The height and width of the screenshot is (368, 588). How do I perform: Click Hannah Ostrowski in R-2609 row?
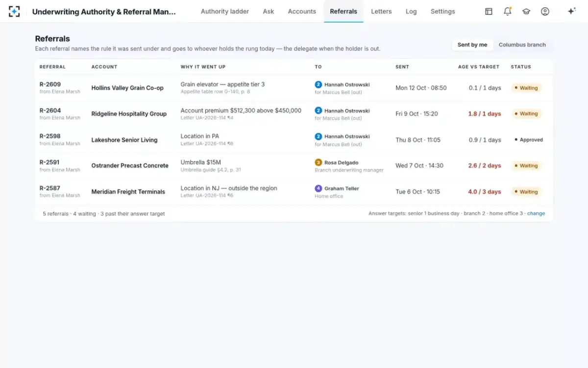pos(347,84)
